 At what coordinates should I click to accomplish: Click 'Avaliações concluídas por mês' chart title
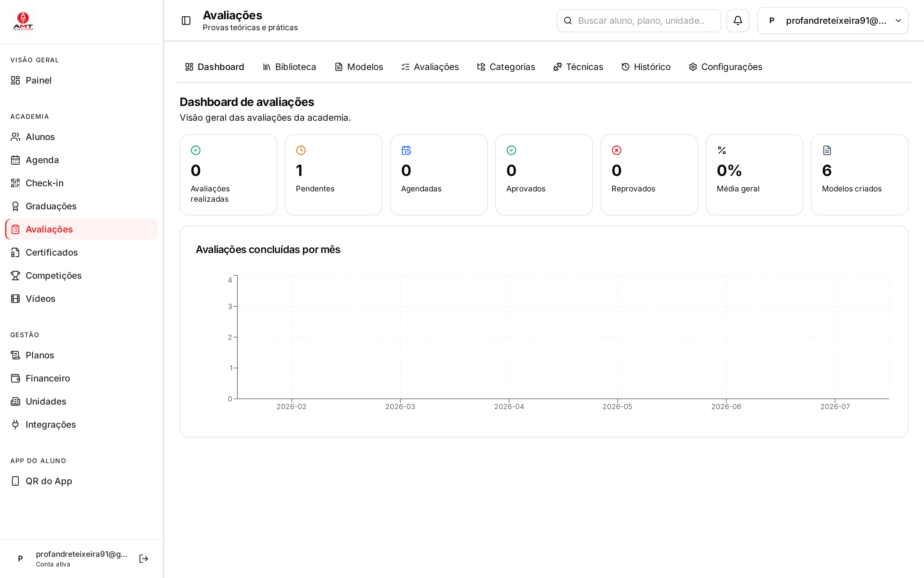coord(268,250)
